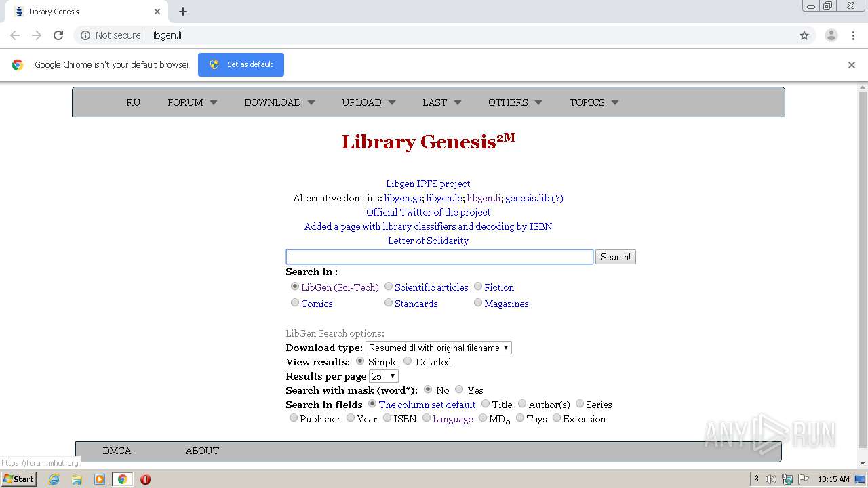Open the media player taskbar icon
The width and height of the screenshot is (868, 488).
100,479
